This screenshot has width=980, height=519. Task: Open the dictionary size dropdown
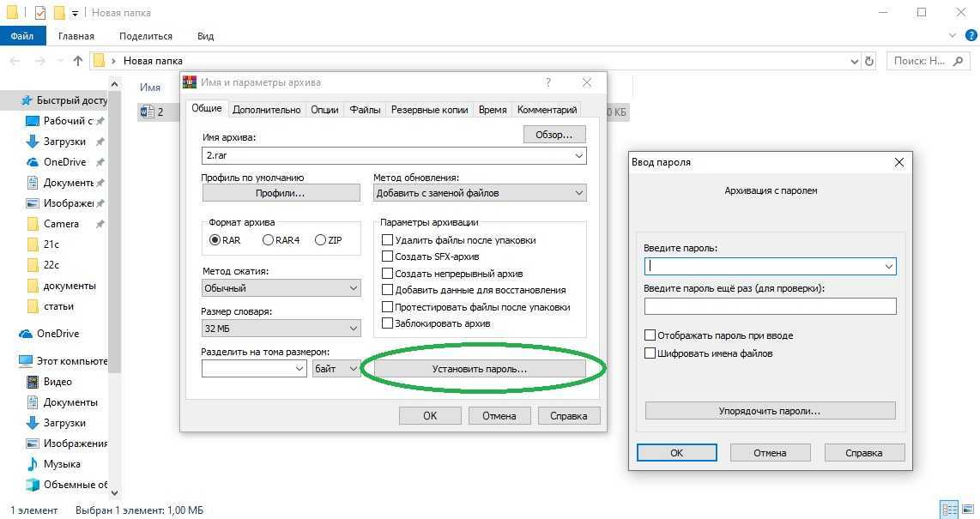click(281, 329)
